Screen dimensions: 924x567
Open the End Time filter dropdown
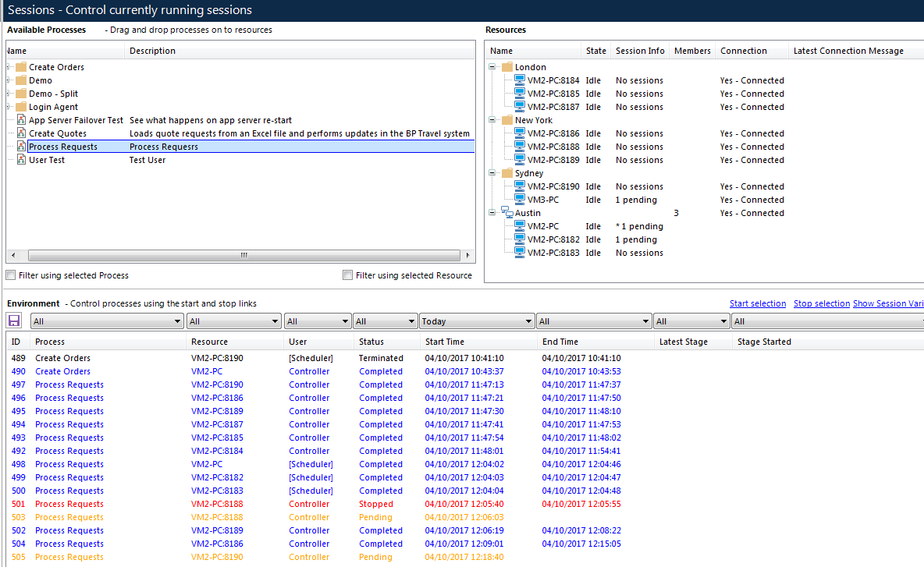(x=593, y=321)
